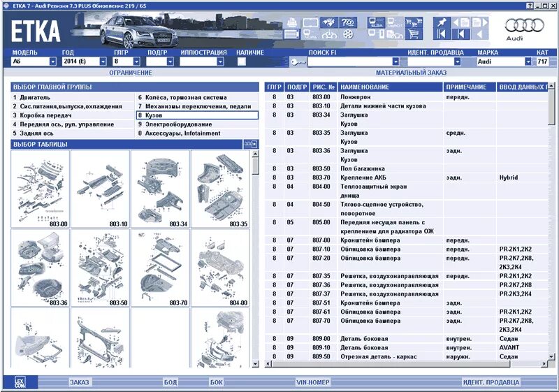This screenshot has height=392, width=559.
Task: Select row 809-10 Деталь боковая AVANT
Action: (x=407, y=347)
